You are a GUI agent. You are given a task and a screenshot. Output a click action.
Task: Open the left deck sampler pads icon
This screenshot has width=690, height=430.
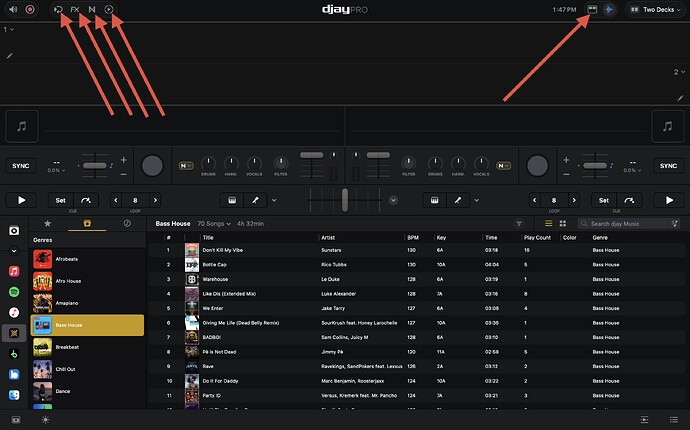(x=232, y=200)
